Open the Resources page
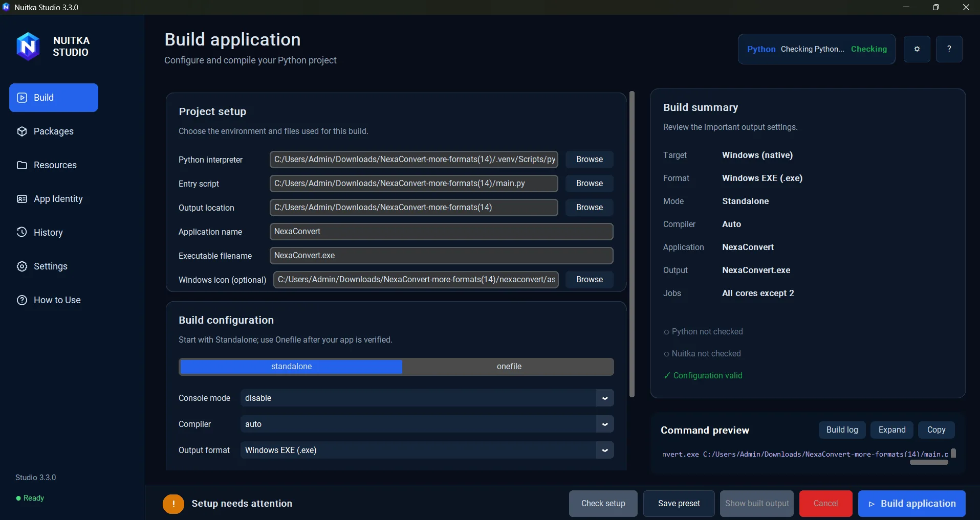 coord(54,165)
